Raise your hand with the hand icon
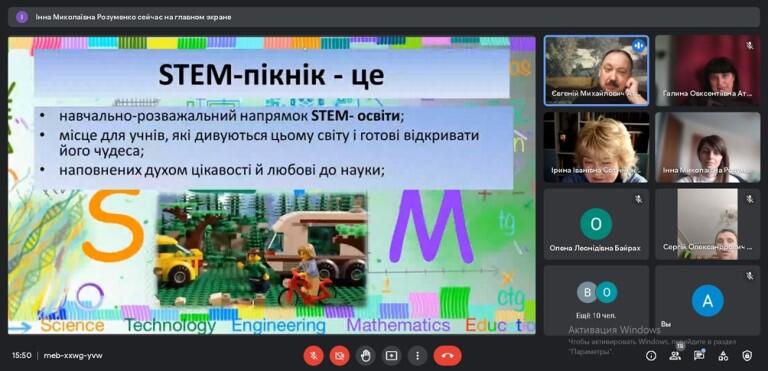The height and width of the screenshot is (371, 768). [x=365, y=356]
